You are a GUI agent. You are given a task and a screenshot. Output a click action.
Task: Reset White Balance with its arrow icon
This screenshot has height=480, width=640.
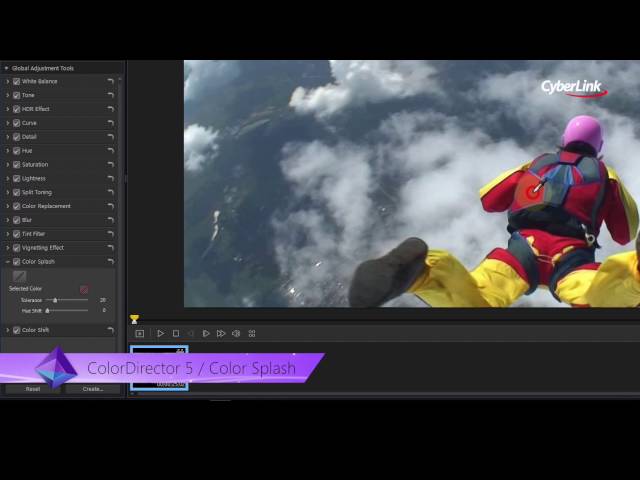(x=110, y=81)
